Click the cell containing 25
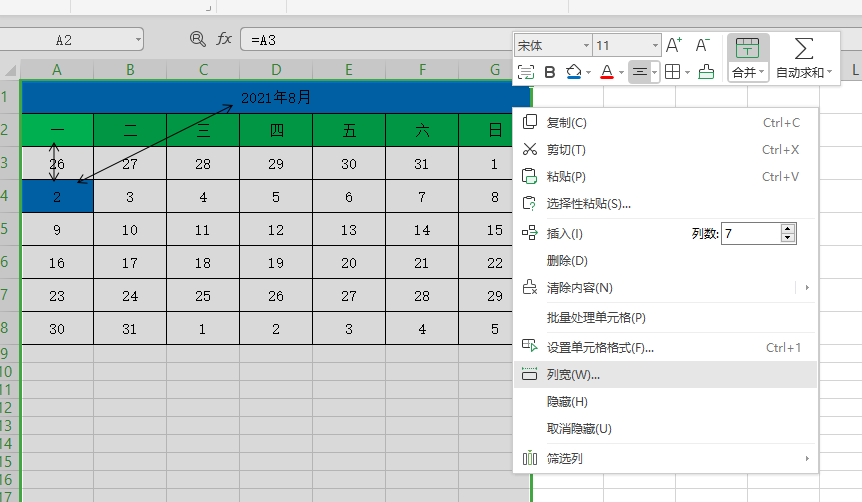 [203, 295]
